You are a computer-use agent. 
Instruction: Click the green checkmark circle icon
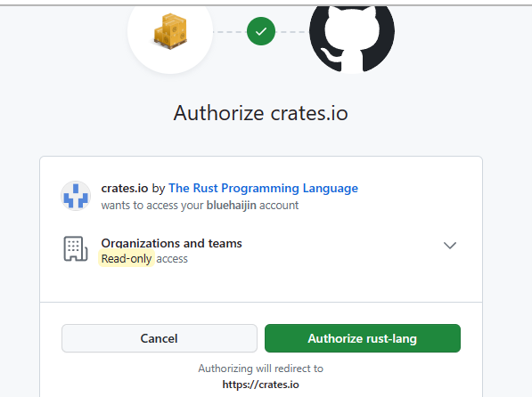pyautogui.click(x=261, y=31)
